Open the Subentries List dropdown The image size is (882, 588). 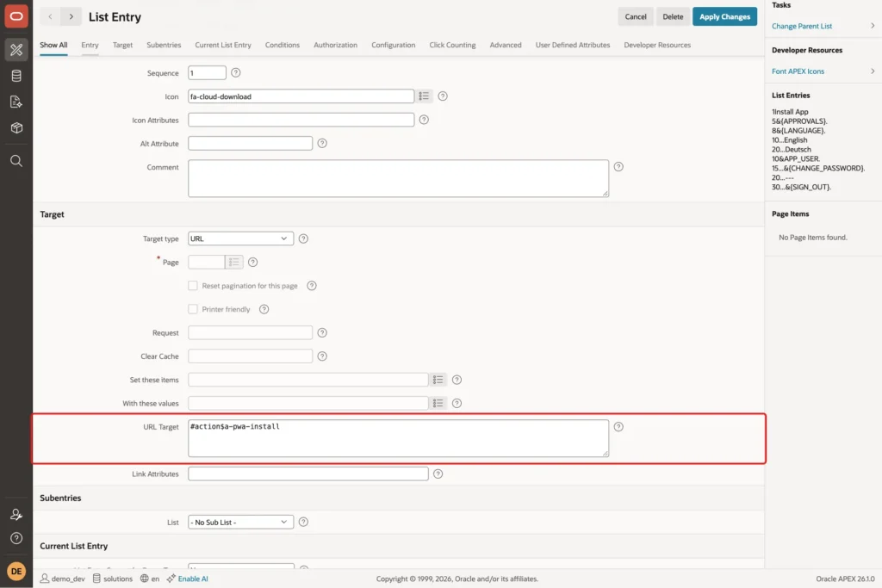tap(241, 523)
